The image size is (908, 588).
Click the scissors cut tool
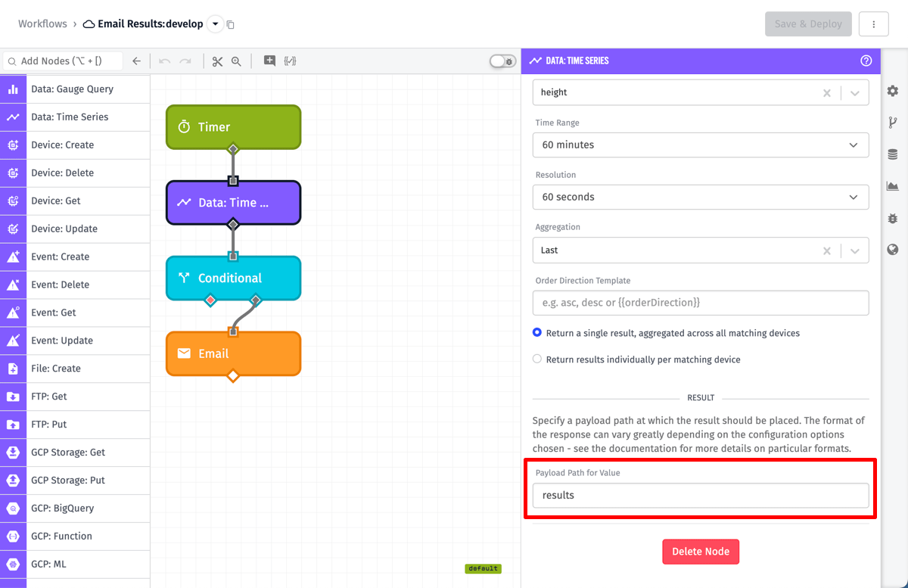(218, 61)
